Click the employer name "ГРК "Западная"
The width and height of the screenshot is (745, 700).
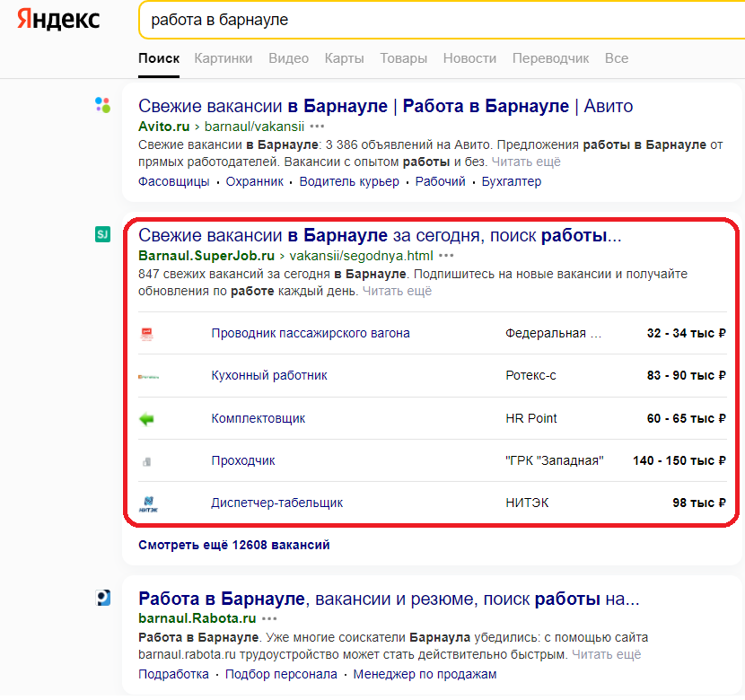coord(555,460)
